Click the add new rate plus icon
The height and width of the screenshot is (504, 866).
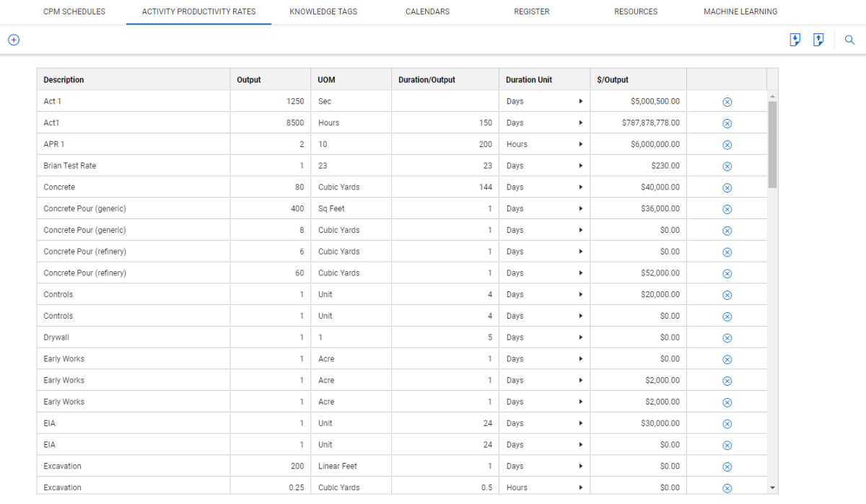tap(13, 40)
